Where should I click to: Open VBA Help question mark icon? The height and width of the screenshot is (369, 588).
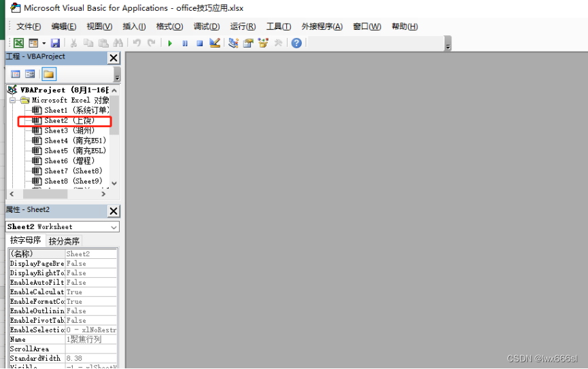coord(296,43)
